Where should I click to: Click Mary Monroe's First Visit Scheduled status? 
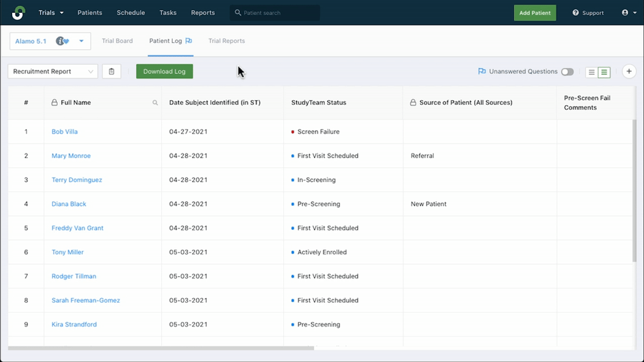pos(325,156)
